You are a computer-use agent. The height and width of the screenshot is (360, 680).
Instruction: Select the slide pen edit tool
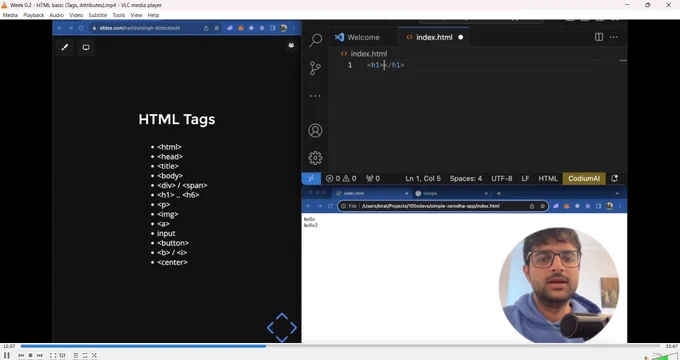[x=65, y=47]
